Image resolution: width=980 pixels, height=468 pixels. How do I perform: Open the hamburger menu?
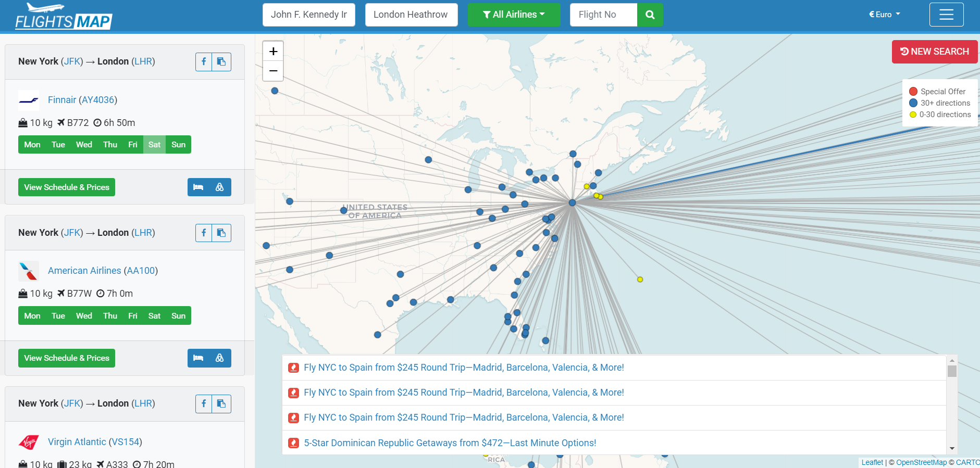point(946,15)
